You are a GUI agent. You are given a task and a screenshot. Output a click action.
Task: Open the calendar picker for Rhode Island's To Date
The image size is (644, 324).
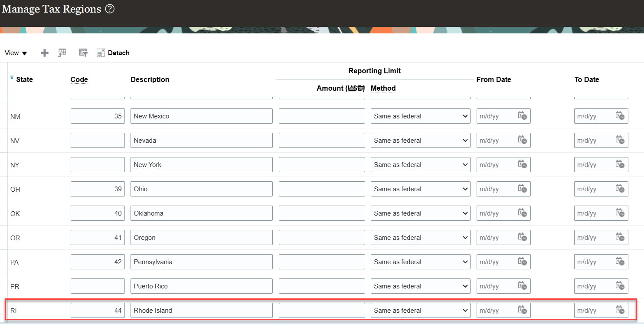click(x=620, y=310)
